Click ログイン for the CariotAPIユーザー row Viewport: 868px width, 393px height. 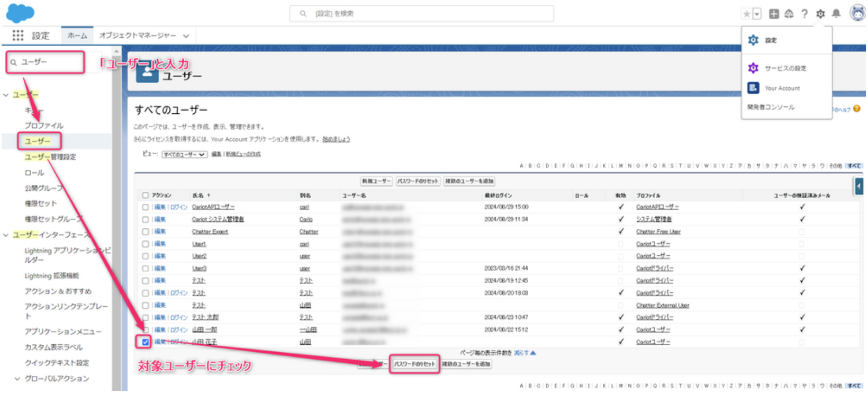coord(179,207)
